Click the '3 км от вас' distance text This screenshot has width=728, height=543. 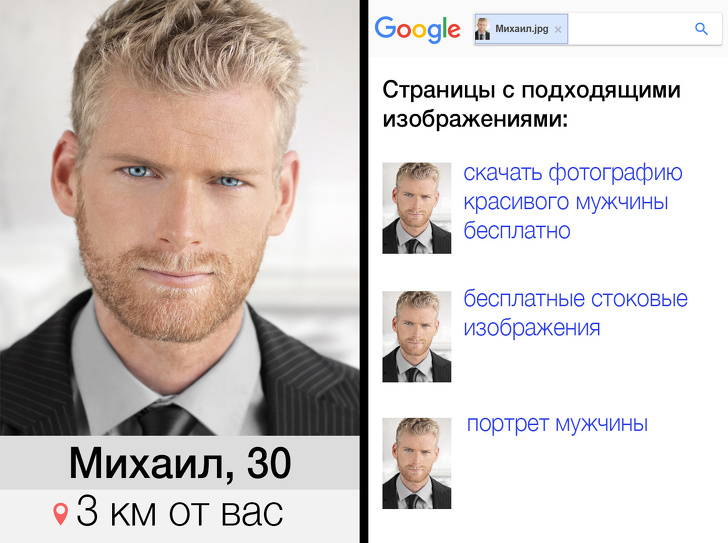click(180, 512)
